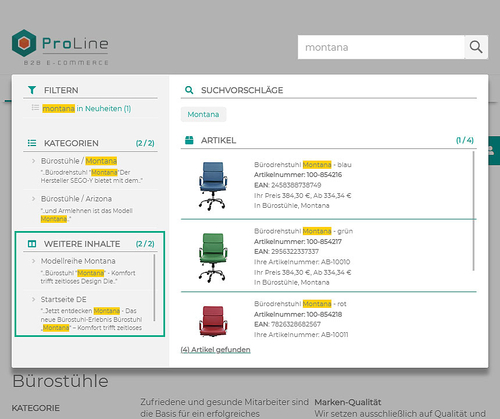Open Bürodrehstuhl Montana - grün title
This screenshot has width=500, height=419.
303,231
